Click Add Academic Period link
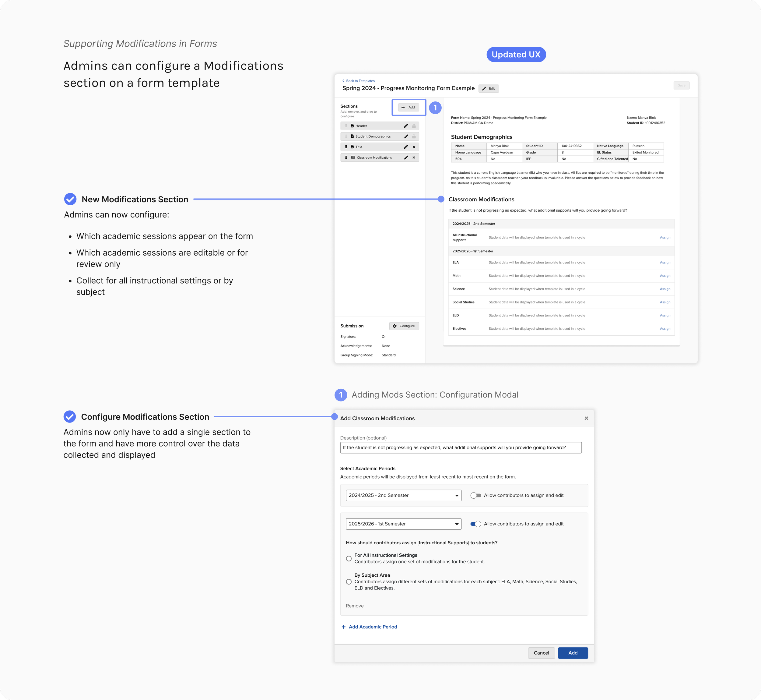The image size is (761, 700). coord(372,627)
